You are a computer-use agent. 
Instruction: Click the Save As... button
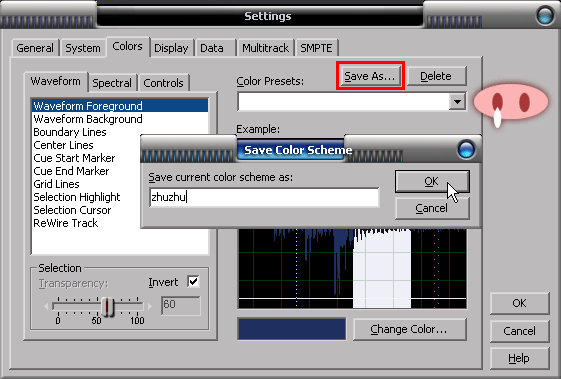coord(370,76)
